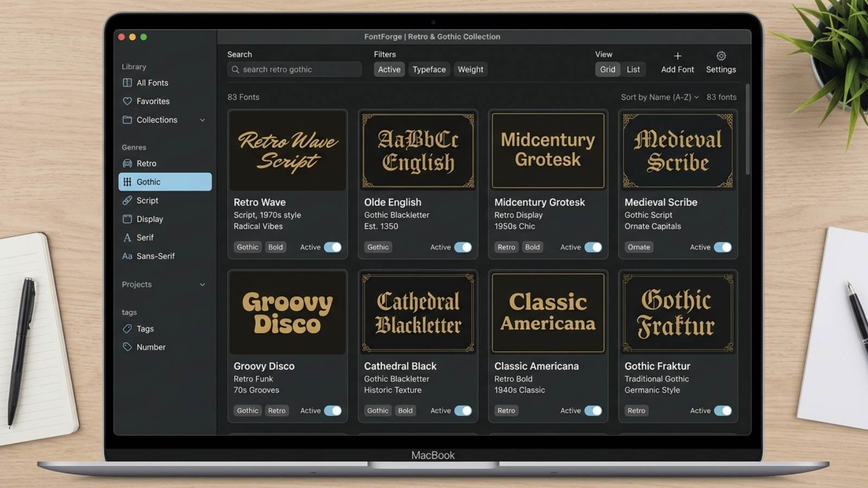Click the Add Font label
Image resolution: width=868 pixels, height=488 pixels.
pos(678,69)
